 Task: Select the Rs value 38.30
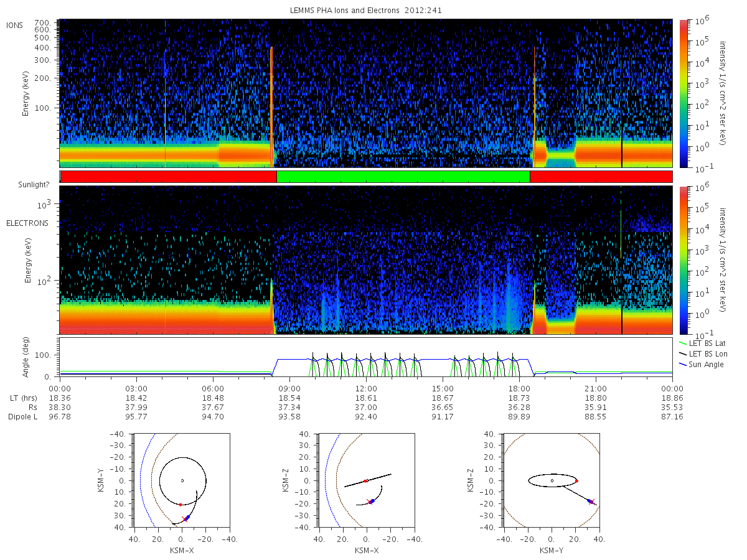pyautogui.click(x=60, y=407)
